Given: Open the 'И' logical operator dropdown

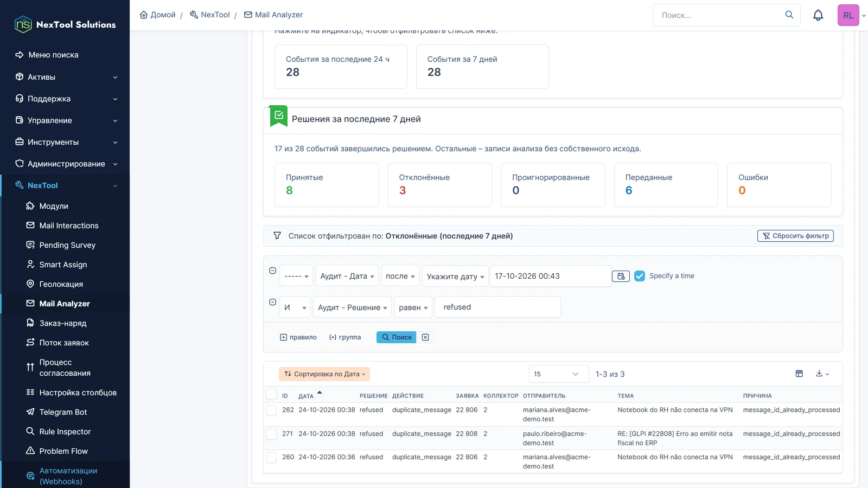Looking at the screenshot, I should click(295, 307).
